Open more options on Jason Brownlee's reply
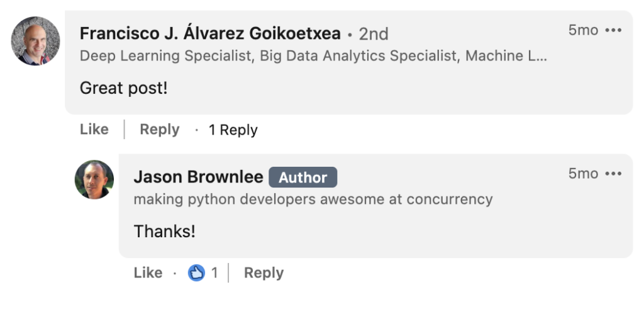The image size is (644, 309). pyautogui.click(x=613, y=174)
